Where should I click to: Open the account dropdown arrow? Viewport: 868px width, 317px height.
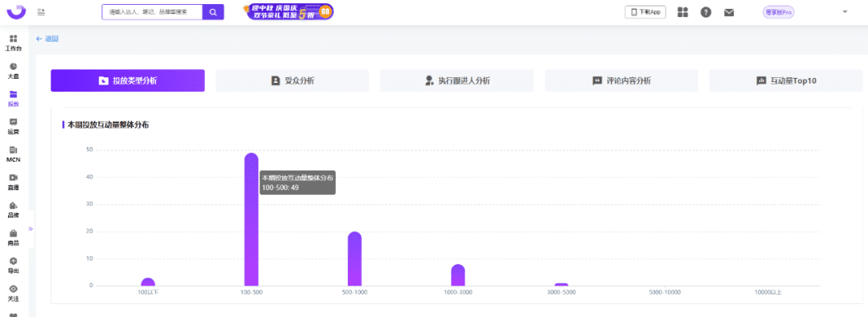tap(845, 11)
